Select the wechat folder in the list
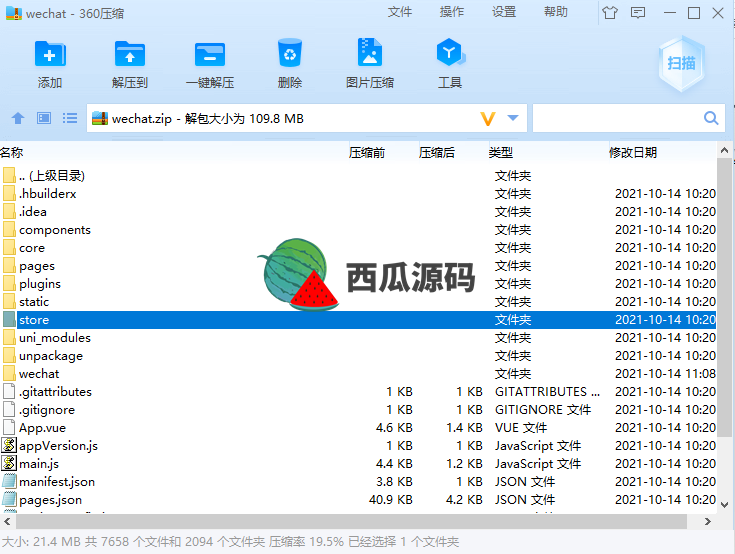The image size is (735, 554). 358,374
